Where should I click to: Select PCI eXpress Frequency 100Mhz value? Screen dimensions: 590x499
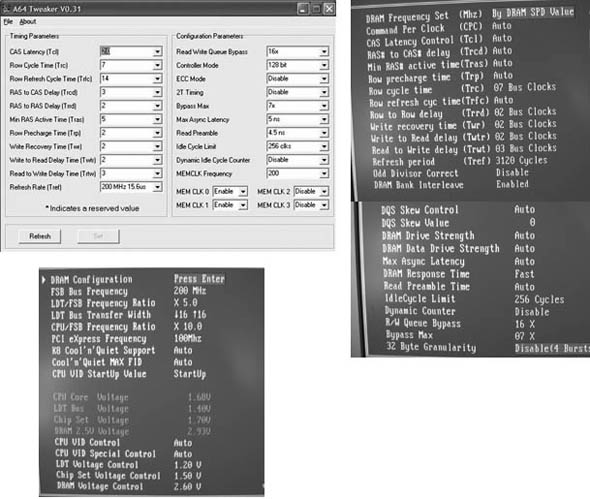(x=188, y=338)
